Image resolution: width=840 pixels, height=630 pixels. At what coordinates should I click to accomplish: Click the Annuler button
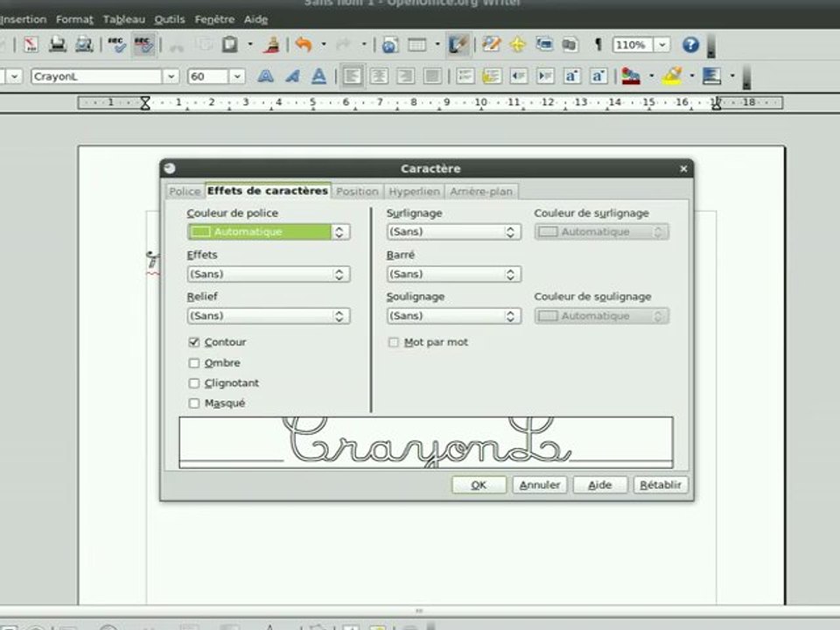540,485
